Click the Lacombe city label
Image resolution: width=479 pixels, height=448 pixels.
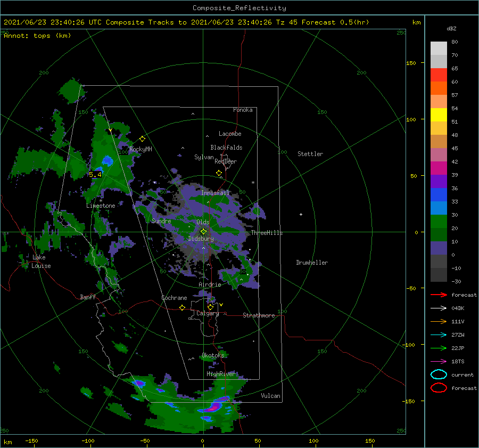coord(230,134)
